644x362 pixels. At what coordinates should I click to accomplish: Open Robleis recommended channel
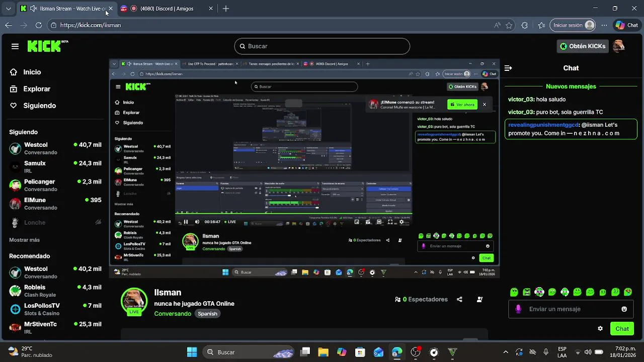tap(55, 291)
